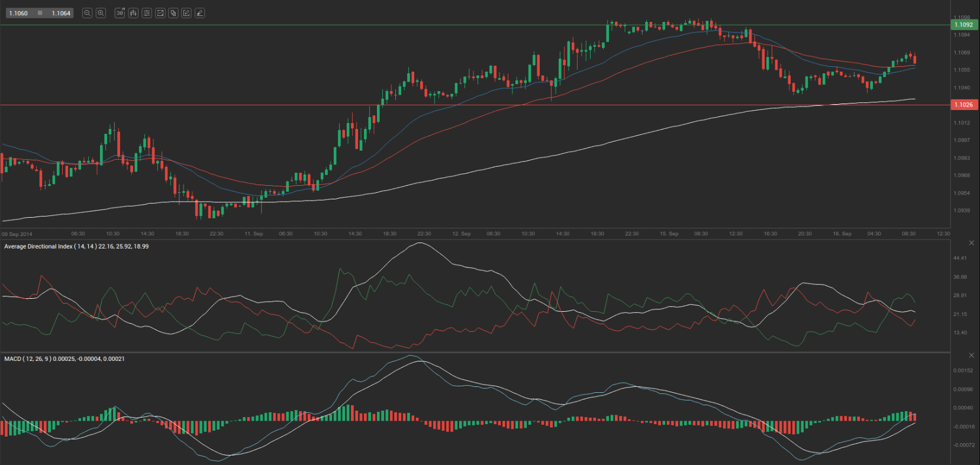Click the 1.1060 bid price
Viewport: 980px width, 465px height.
click(x=18, y=13)
